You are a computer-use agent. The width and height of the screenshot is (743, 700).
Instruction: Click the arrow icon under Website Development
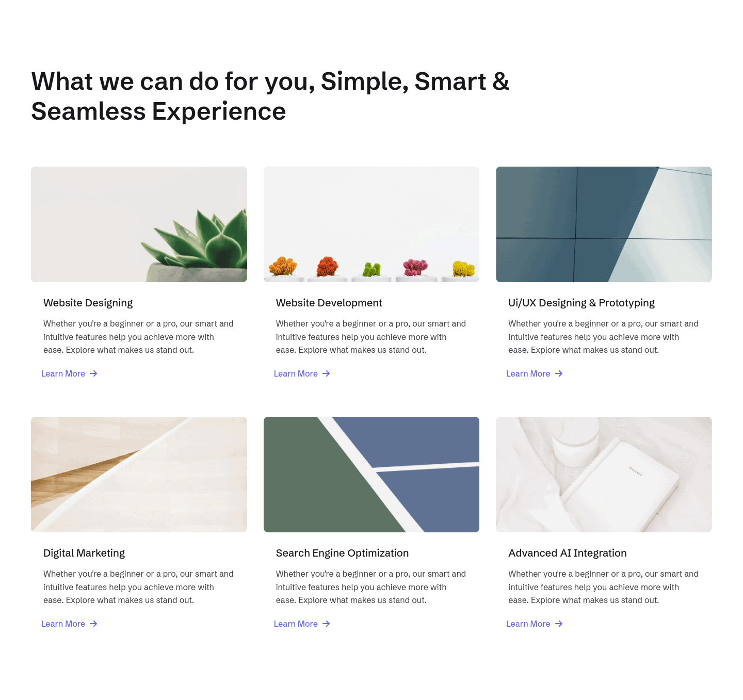326,373
